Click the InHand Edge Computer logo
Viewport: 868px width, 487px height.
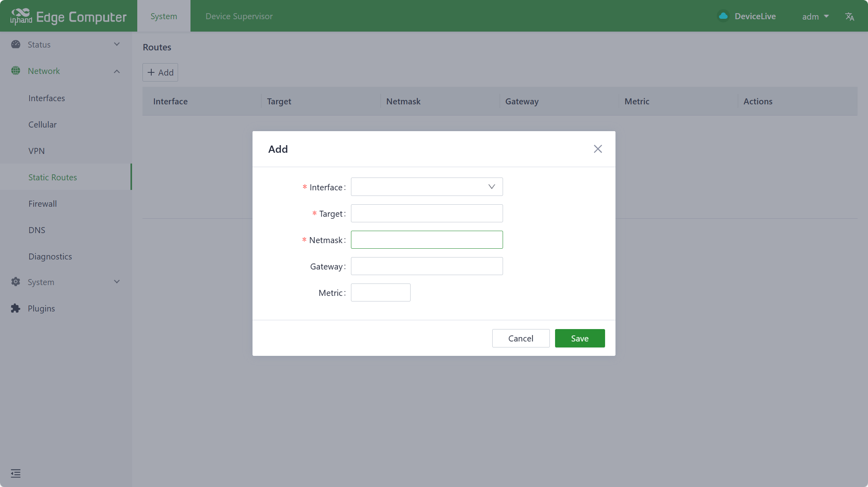click(x=68, y=16)
